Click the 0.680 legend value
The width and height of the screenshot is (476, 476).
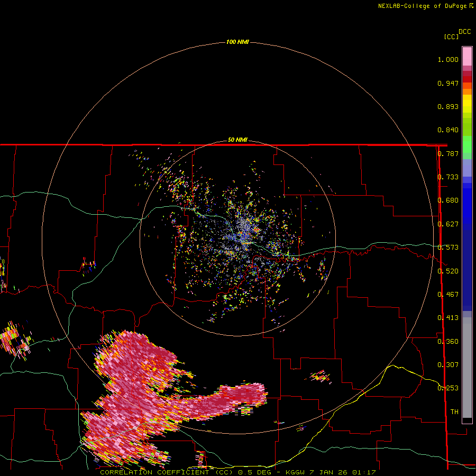click(448, 200)
